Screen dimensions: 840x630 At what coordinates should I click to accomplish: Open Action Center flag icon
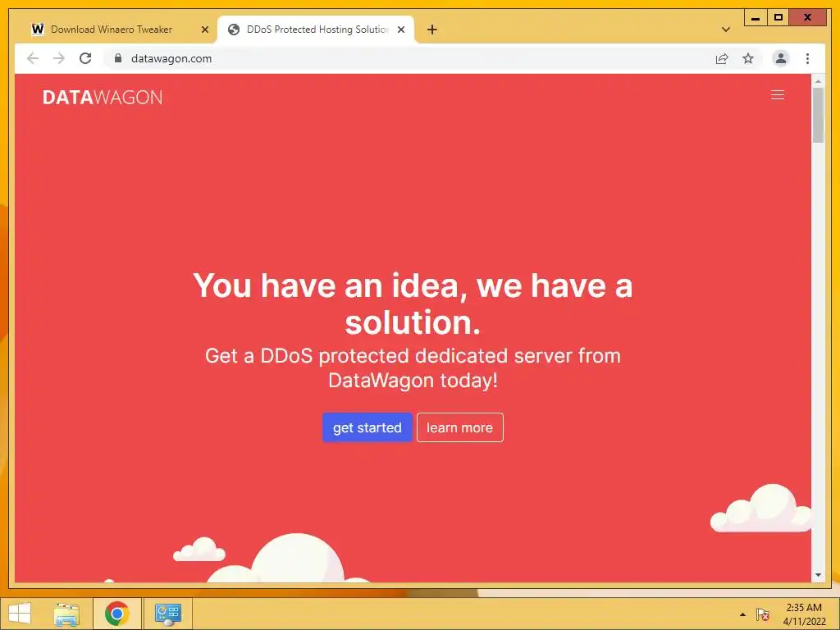(x=762, y=614)
